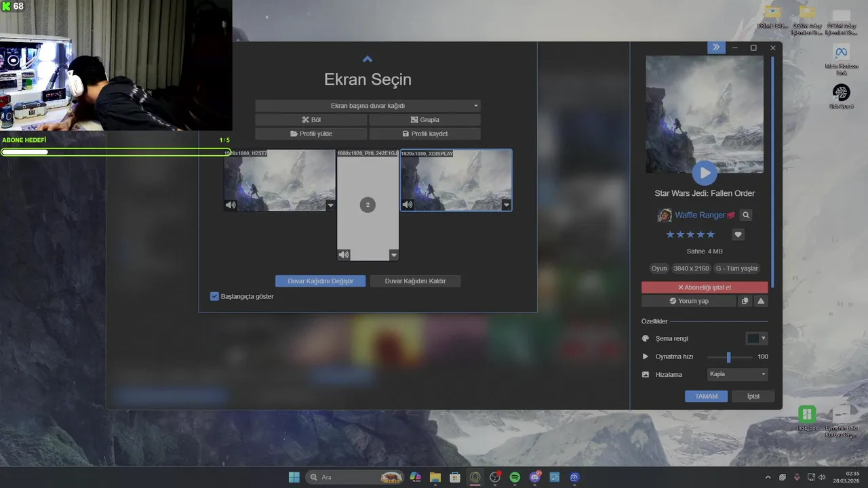Click the 'Yorum yap' comment button
Screen dimensions: 868x488
point(688,301)
